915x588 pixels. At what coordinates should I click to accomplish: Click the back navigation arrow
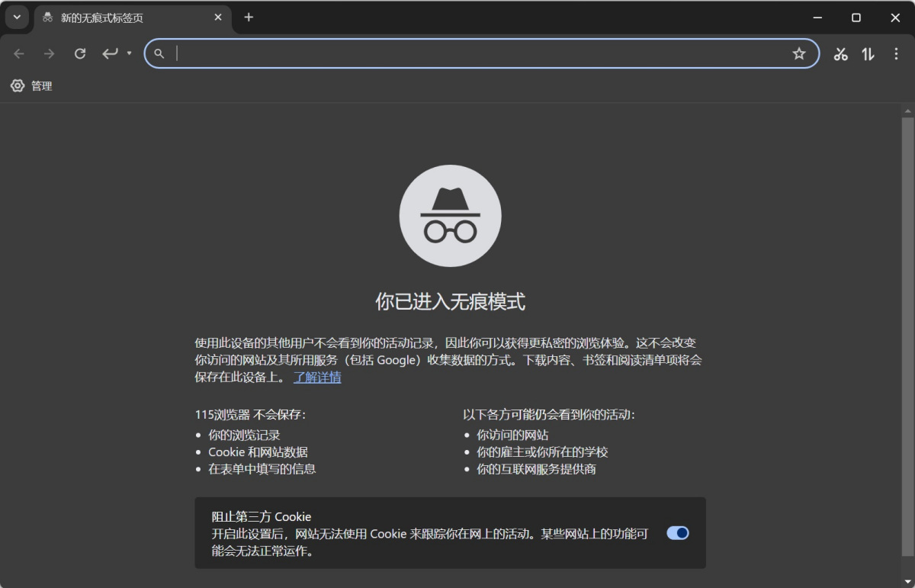[x=19, y=53]
